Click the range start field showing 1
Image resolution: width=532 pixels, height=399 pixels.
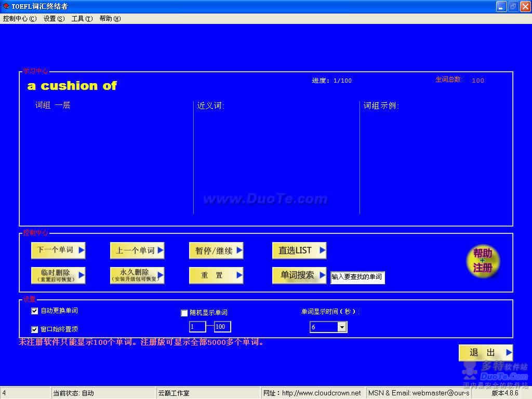[197, 327]
